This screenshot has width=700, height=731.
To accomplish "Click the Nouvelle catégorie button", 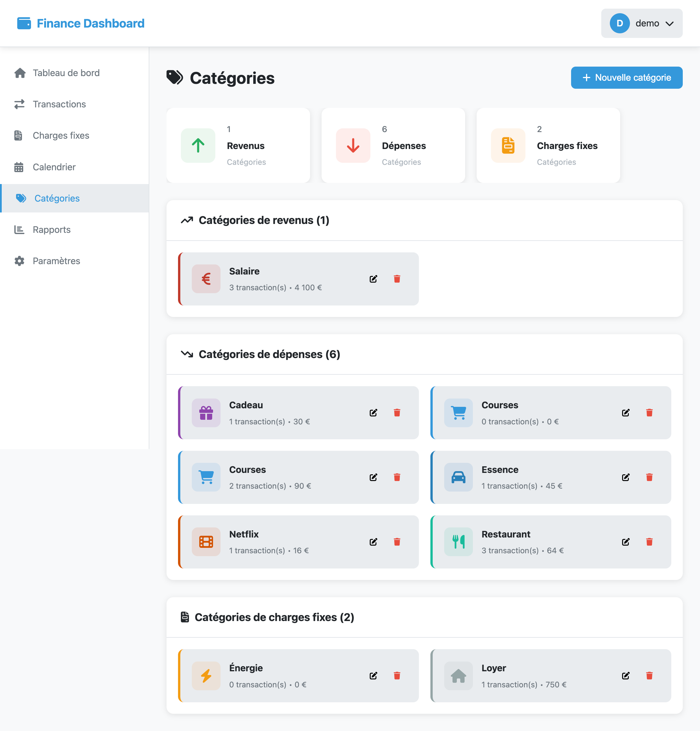I will pos(626,78).
